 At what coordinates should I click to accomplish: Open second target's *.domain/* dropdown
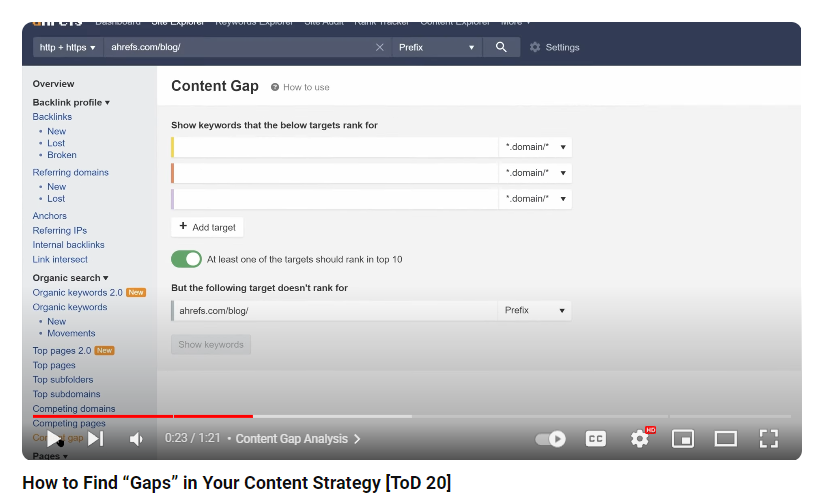535,173
